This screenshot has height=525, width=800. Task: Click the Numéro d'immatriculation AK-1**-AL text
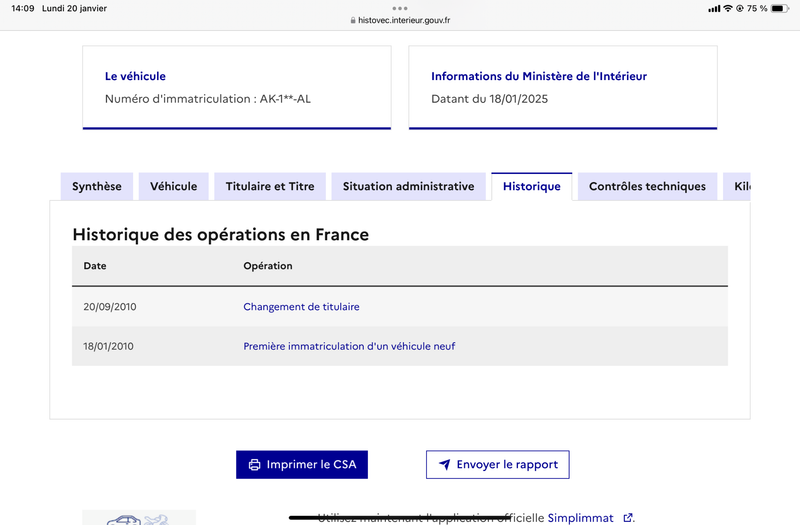coord(208,99)
